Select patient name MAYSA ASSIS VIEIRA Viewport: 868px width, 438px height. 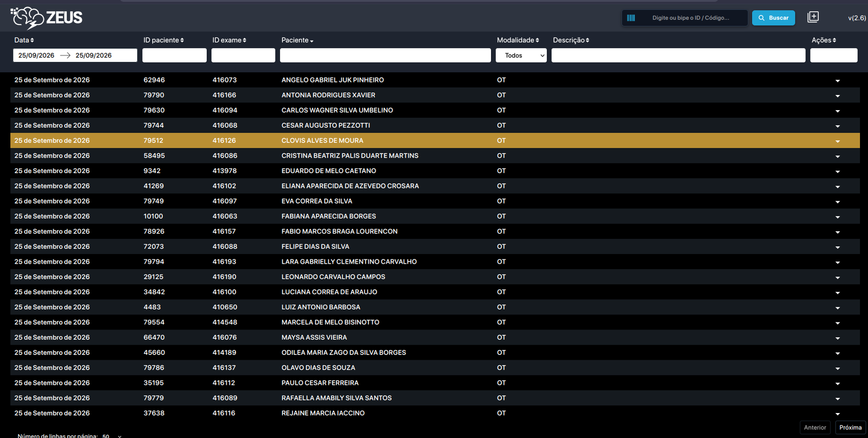pos(314,338)
